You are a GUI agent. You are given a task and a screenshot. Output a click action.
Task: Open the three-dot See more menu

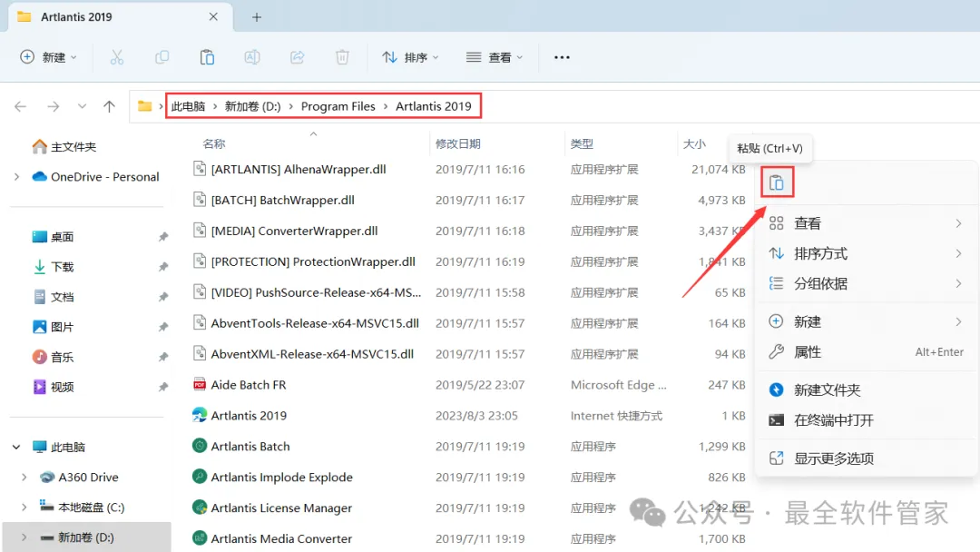click(562, 57)
